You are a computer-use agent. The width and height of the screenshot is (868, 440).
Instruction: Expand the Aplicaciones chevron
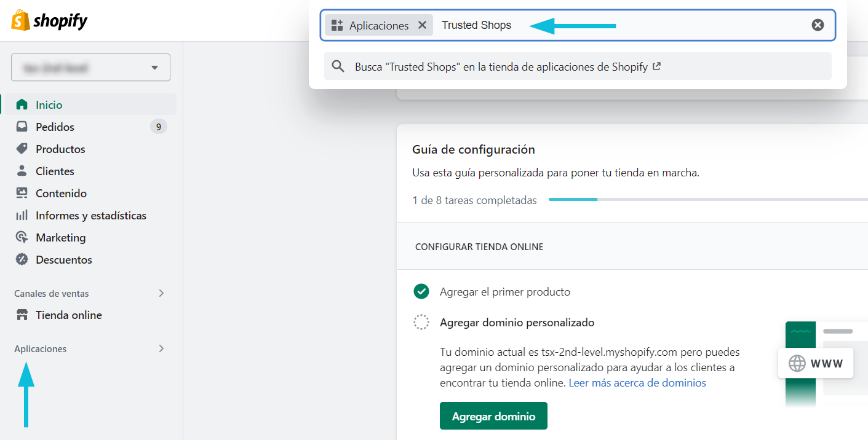[x=161, y=348]
